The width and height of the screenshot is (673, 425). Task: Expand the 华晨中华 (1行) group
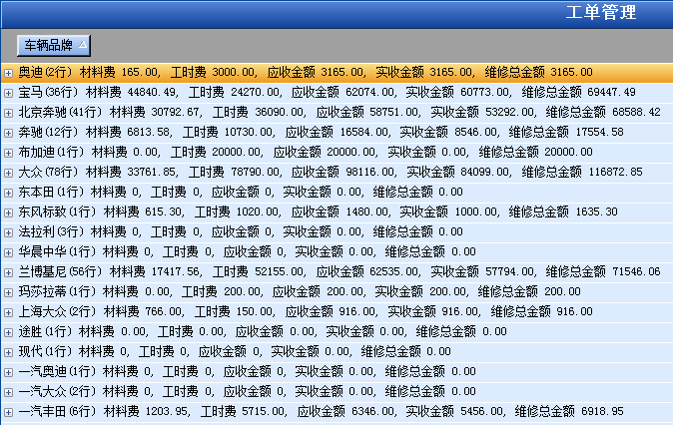(8, 252)
